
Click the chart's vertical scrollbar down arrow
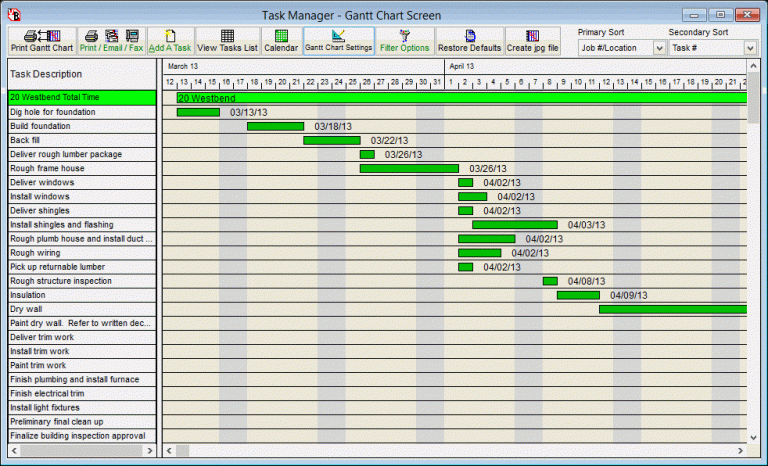(753, 438)
